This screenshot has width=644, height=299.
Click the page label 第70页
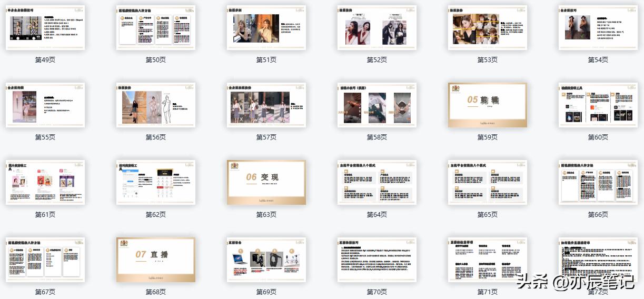(x=377, y=292)
